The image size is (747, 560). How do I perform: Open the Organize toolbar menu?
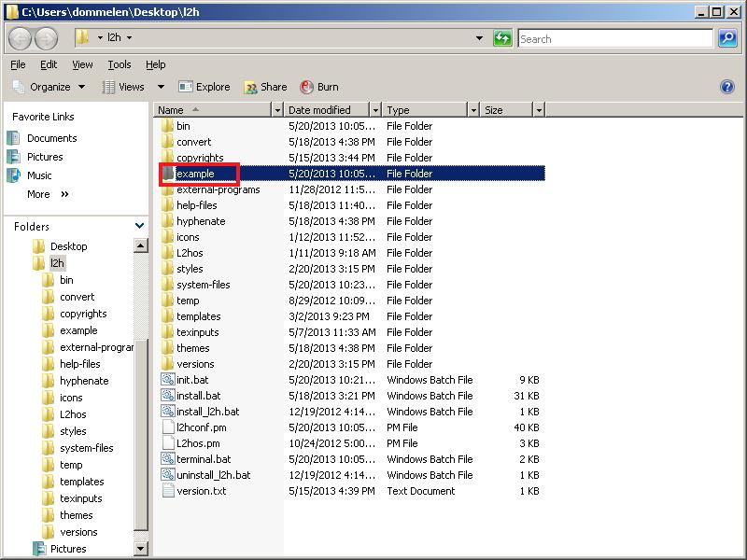49,87
